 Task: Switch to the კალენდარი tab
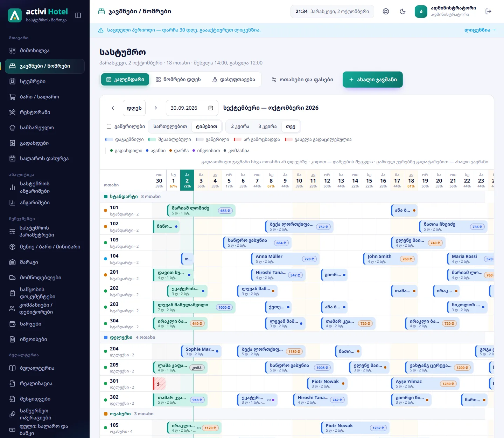125,80
